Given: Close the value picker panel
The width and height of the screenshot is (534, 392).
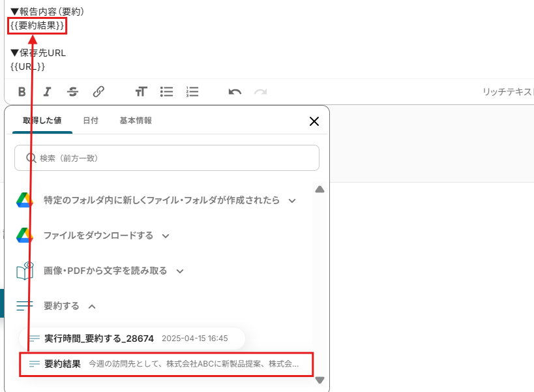Looking at the screenshot, I should [x=314, y=121].
